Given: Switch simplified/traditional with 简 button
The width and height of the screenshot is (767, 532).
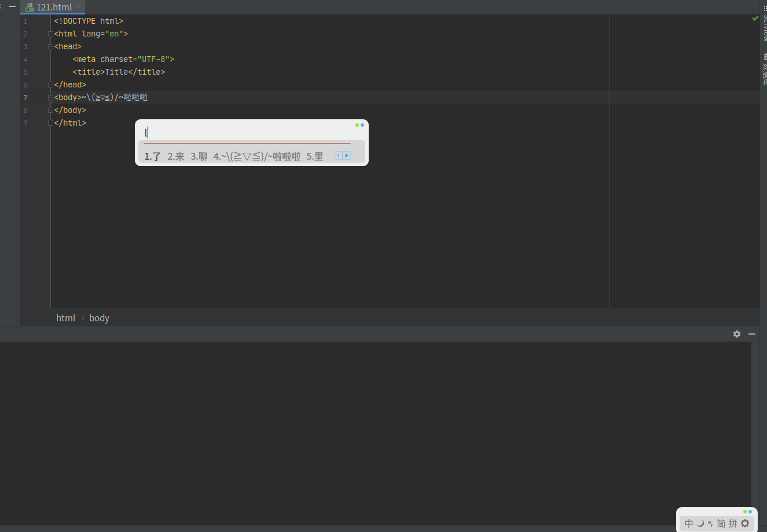Looking at the screenshot, I should click(721, 523).
